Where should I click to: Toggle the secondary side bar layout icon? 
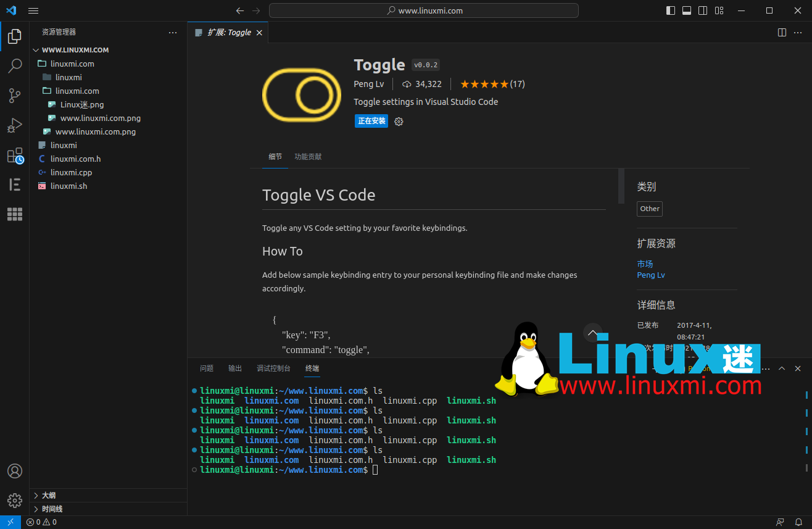click(x=703, y=10)
